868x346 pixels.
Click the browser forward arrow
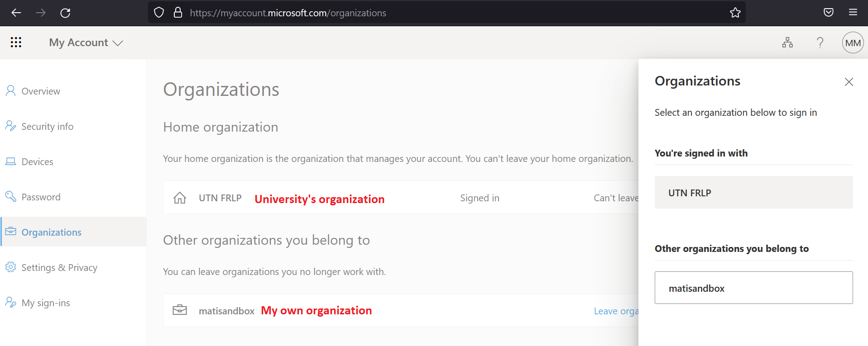[x=41, y=13]
